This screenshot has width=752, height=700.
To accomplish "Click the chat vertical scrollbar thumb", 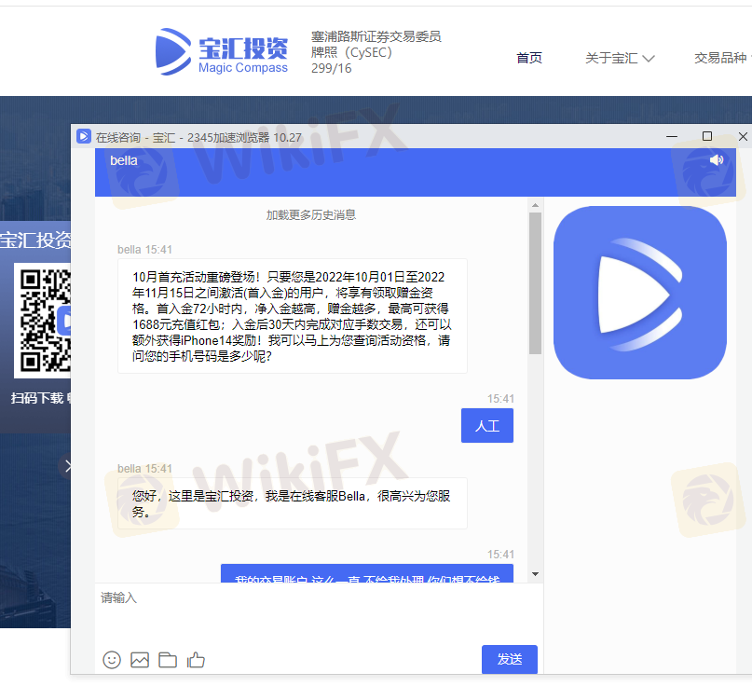I will tap(535, 283).
